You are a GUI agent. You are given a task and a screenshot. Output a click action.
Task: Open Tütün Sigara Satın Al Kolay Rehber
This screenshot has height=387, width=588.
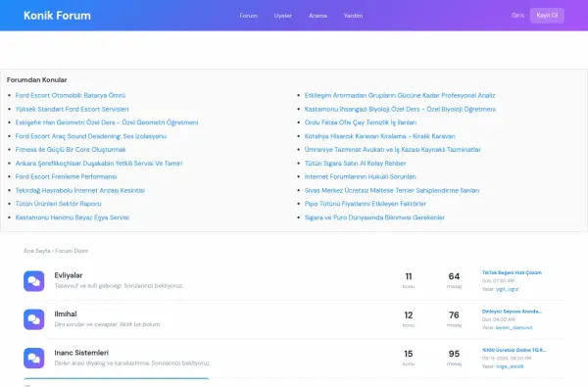355,163
